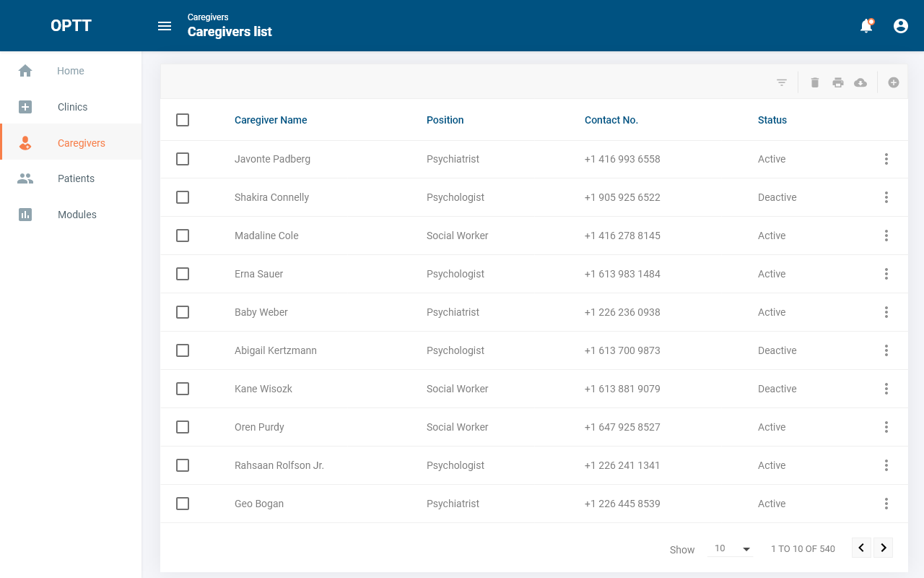Screen dimensions: 924x578
Task: Go to Patients in the sidebar
Action: coord(76,178)
